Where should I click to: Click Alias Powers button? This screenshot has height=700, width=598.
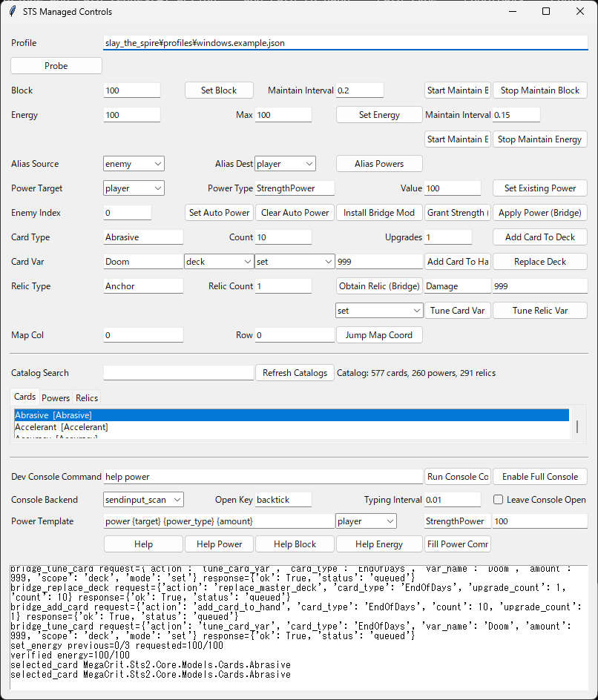(x=379, y=164)
